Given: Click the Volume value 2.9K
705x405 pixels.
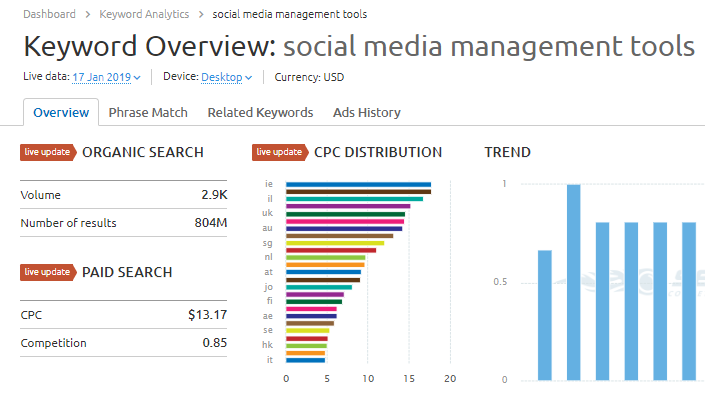Looking at the screenshot, I should click(213, 195).
